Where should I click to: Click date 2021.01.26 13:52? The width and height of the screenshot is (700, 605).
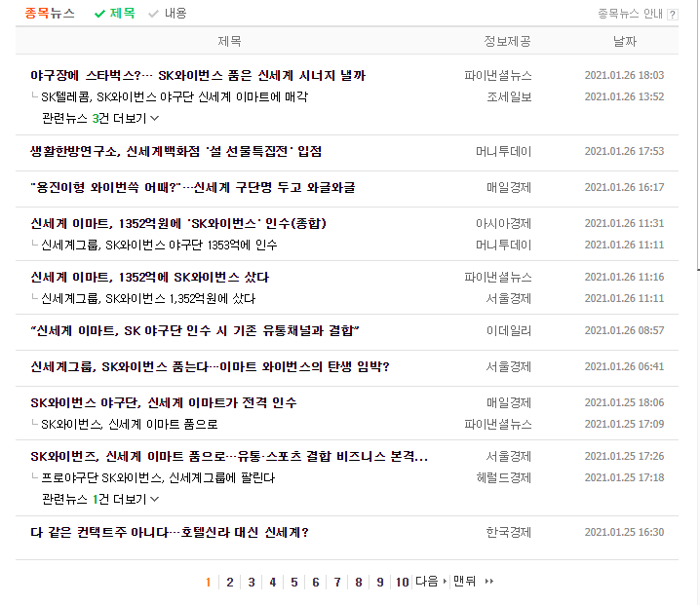tap(624, 96)
